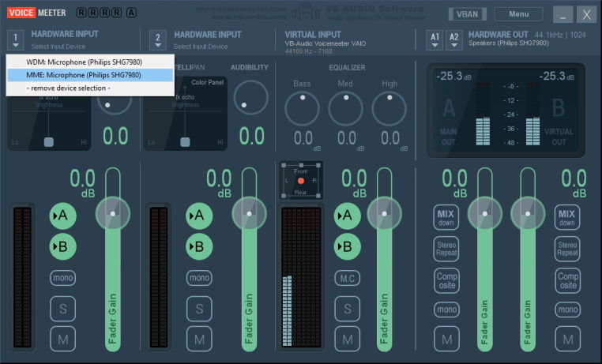Close the Voicemeeter window
The width and height of the screenshot is (602, 364).
(x=586, y=15)
